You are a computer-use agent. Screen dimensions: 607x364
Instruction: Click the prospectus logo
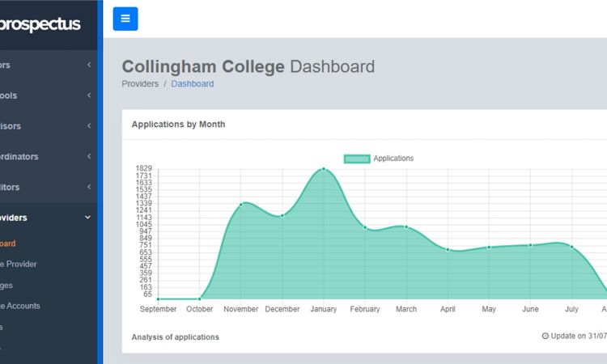(40, 24)
